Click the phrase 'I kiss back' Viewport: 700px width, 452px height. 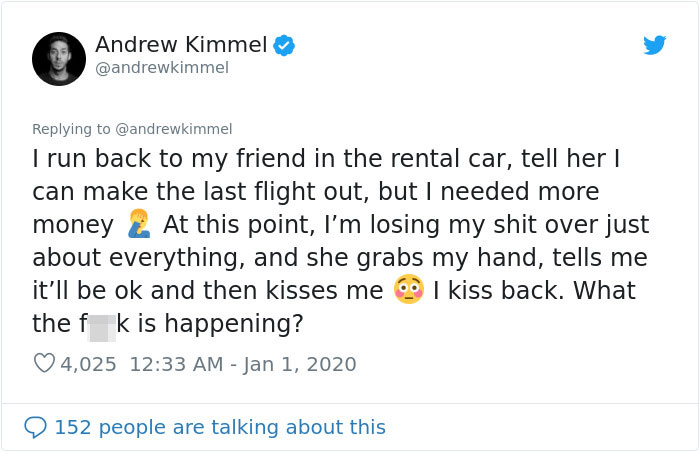coord(495,290)
